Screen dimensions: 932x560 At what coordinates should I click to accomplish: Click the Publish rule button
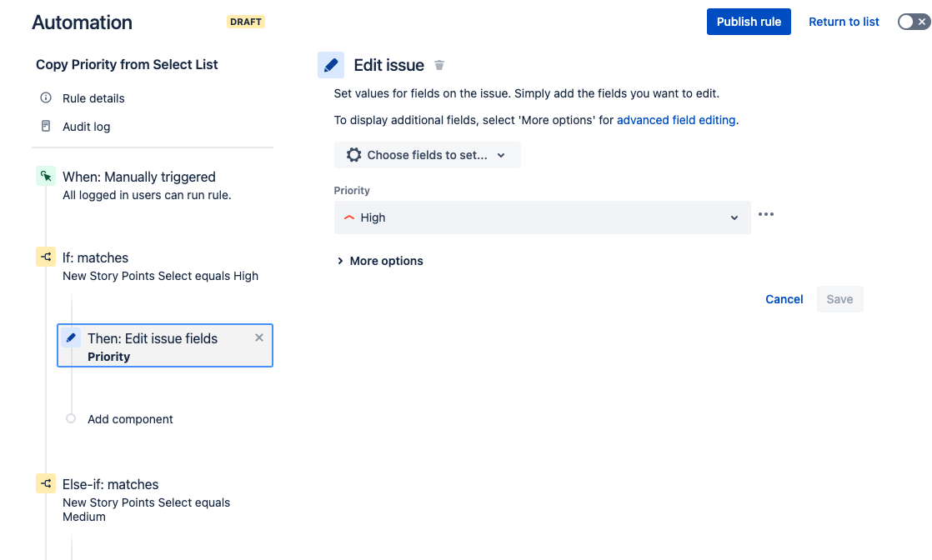[x=748, y=21]
